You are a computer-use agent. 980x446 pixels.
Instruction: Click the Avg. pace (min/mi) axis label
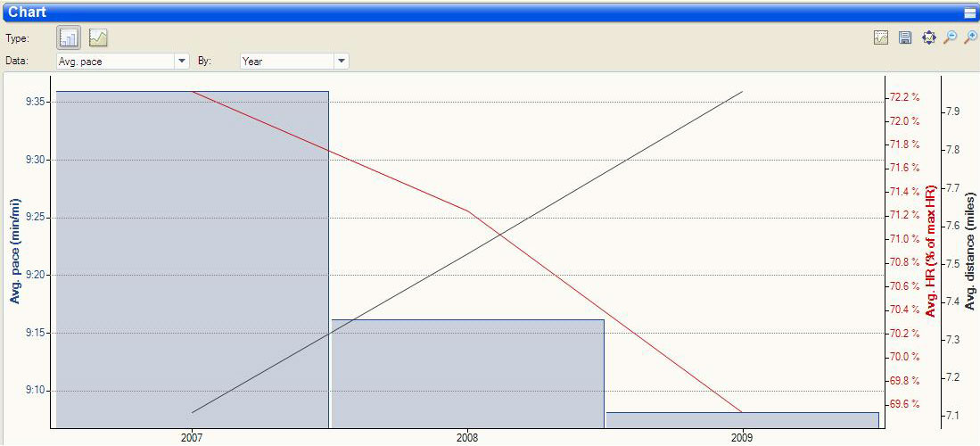point(15,251)
